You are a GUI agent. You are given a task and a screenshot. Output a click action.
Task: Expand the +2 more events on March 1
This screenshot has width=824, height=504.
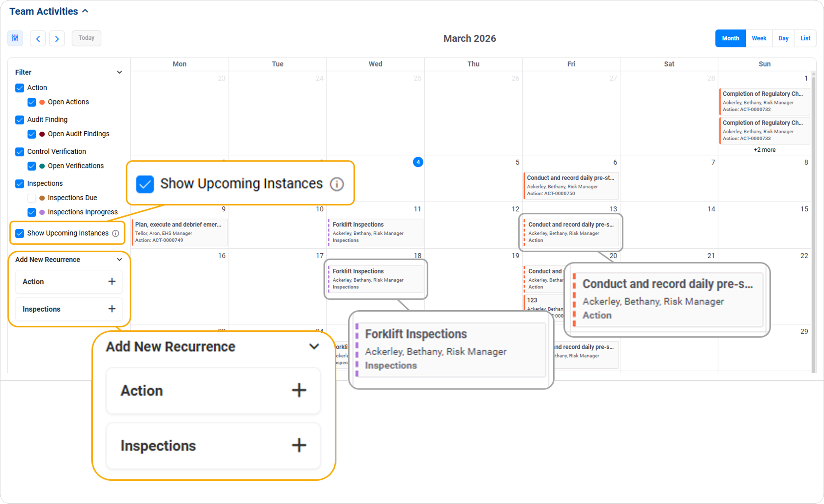pyautogui.click(x=764, y=150)
